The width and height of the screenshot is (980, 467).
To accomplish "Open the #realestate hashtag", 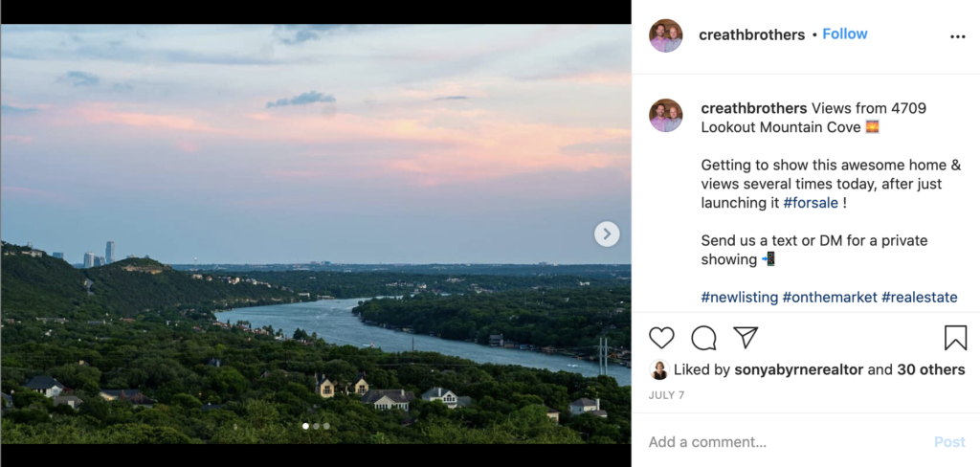I will [x=919, y=298].
